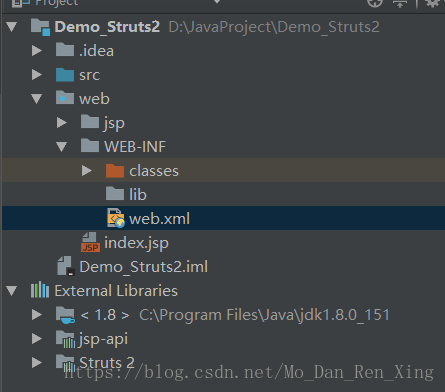Select the jsp-api library label
Viewport: 445px width, 392px height.
point(103,339)
